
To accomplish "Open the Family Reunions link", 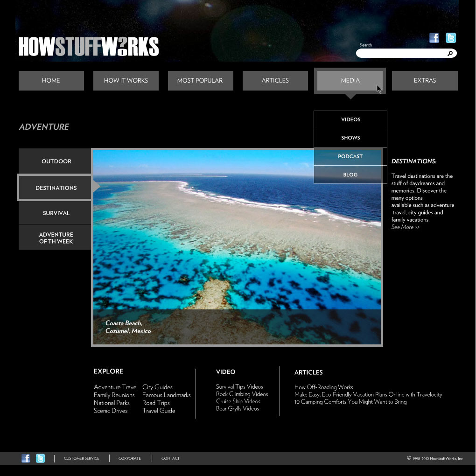I will pyautogui.click(x=114, y=395).
